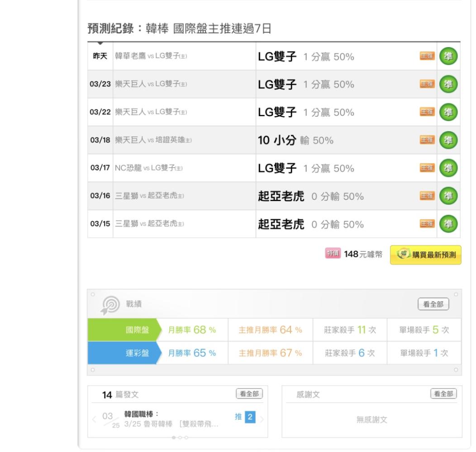Image resolution: width=476 pixels, height=452 pixels.
Task: Click the 預測紀錄 section heading
Action: [x=179, y=28]
